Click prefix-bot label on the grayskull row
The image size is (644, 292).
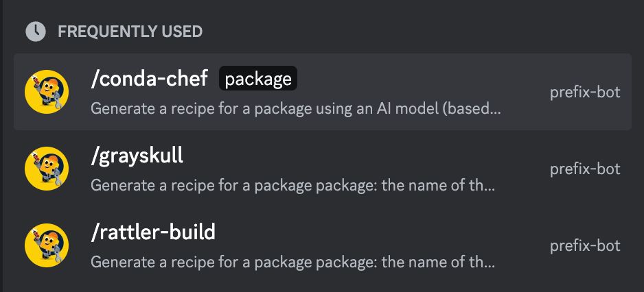(585, 169)
